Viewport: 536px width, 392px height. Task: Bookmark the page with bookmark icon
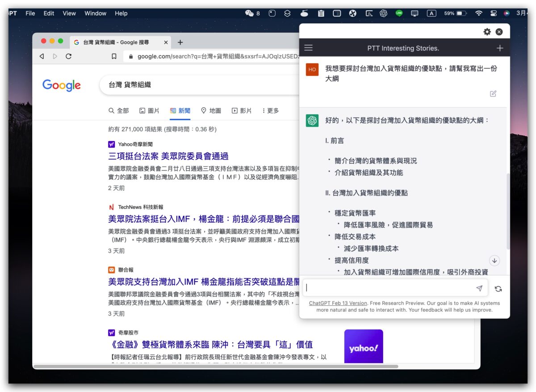tap(114, 56)
